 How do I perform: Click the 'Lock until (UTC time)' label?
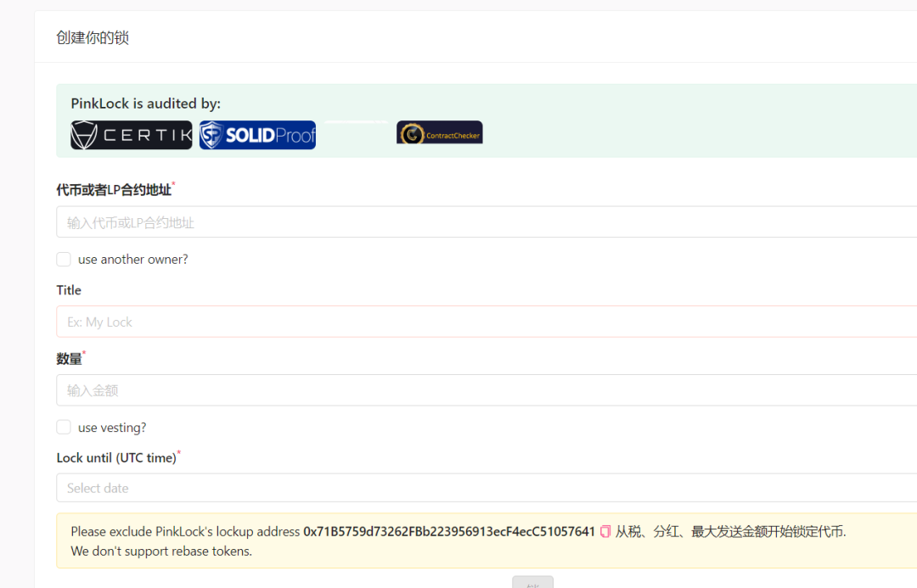click(116, 458)
